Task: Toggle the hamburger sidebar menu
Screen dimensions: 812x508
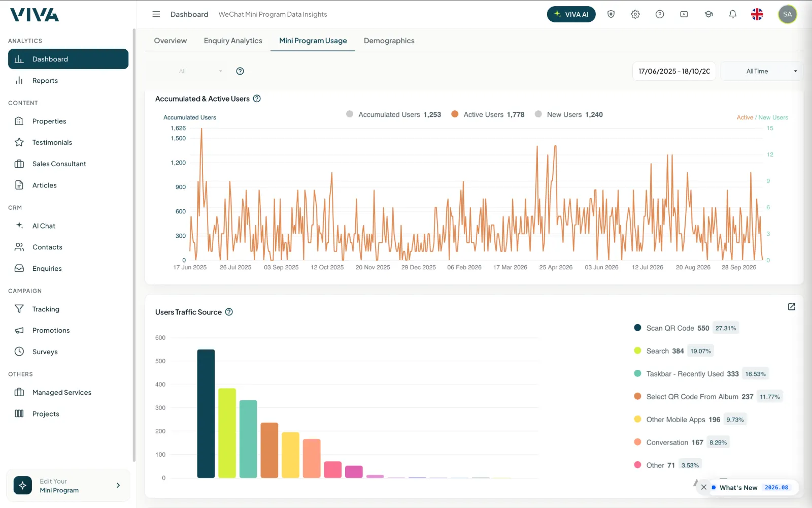Action: tap(156, 14)
